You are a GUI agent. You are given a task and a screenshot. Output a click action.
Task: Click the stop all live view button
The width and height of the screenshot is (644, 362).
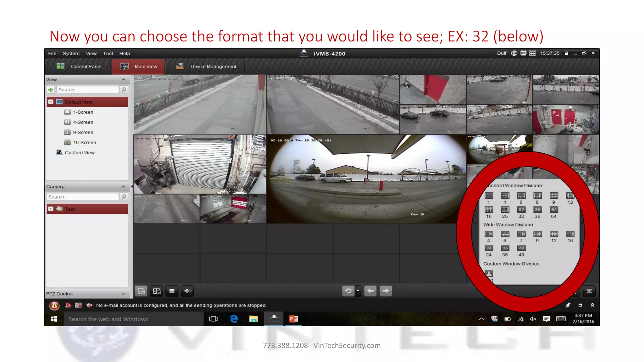point(172,291)
